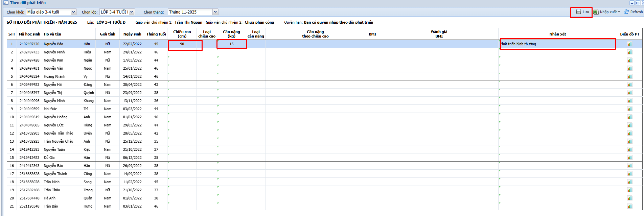
Task: Click the Mã học sinh column header
Action: (29, 34)
